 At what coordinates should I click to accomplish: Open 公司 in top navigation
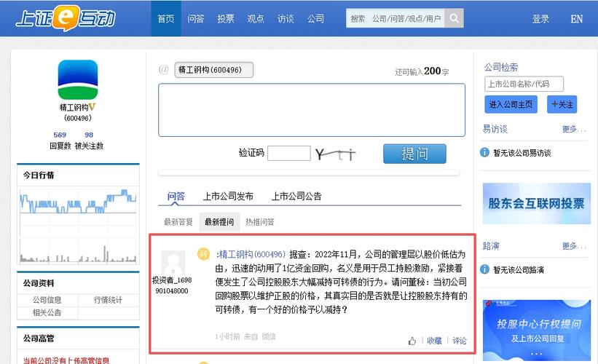tap(315, 18)
